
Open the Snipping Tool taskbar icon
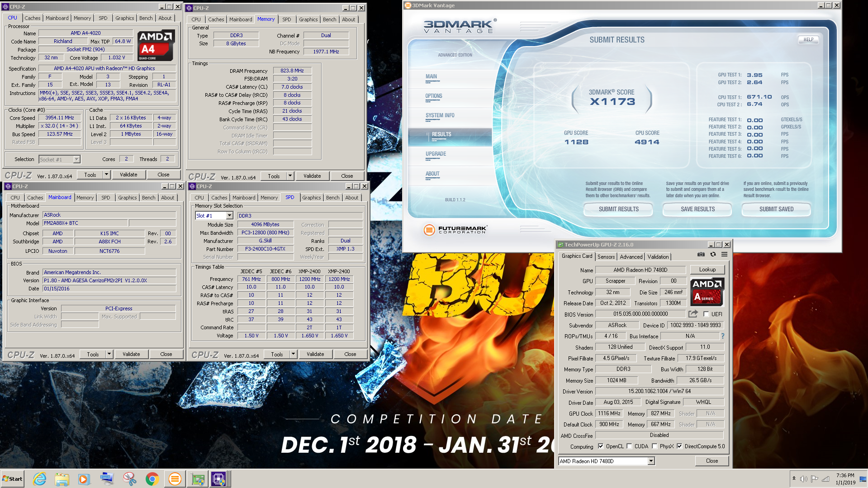(130, 479)
